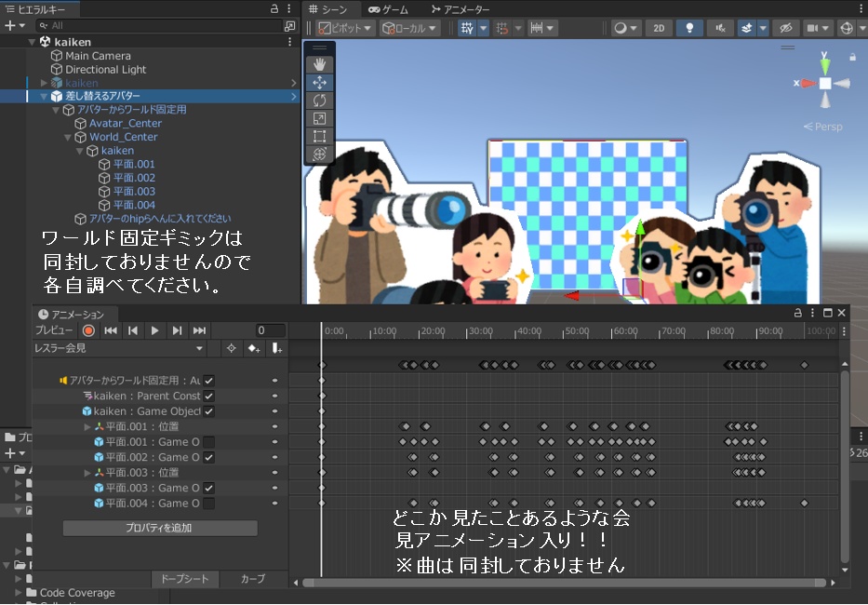Uncheck the kaiken : Parent Const property
The height and width of the screenshot is (605, 868).
[x=209, y=396]
